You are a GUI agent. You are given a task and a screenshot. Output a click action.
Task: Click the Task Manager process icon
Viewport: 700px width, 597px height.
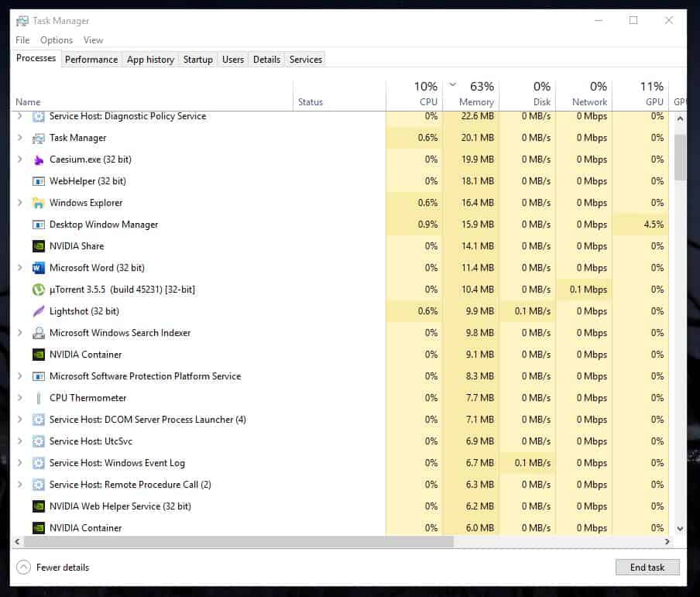click(39, 139)
